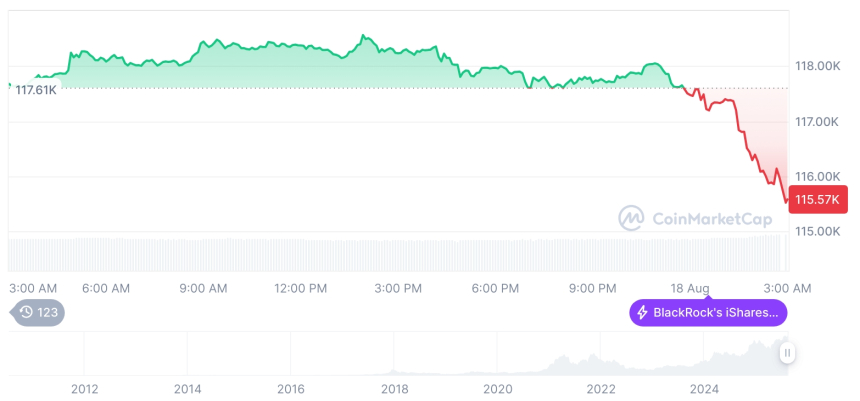Image resolution: width=860 pixels, height=401 pixels.
Task: Click the CoinMarketCap logo watermark
Action: pyautogui.click(x=631, y=218)
